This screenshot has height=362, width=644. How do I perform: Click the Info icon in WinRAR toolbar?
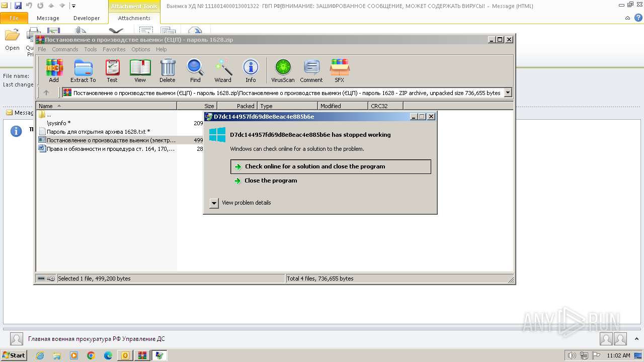click(x=251, y=70)
